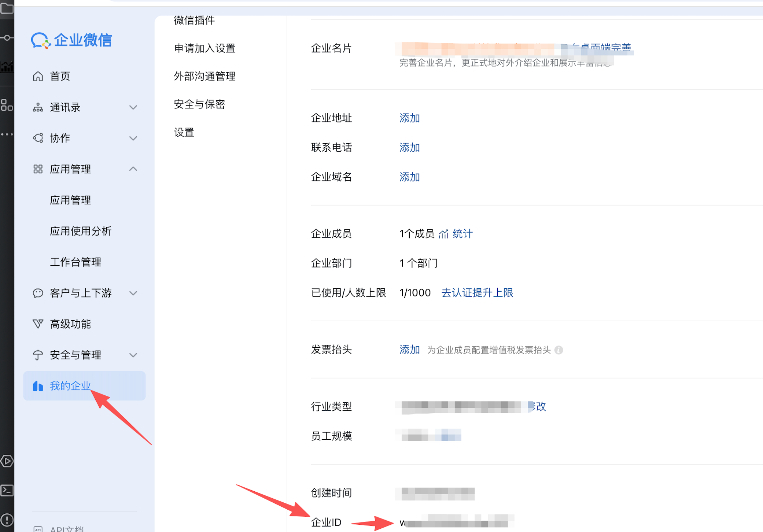Click 去认证提升上限 link

(477, 293)
